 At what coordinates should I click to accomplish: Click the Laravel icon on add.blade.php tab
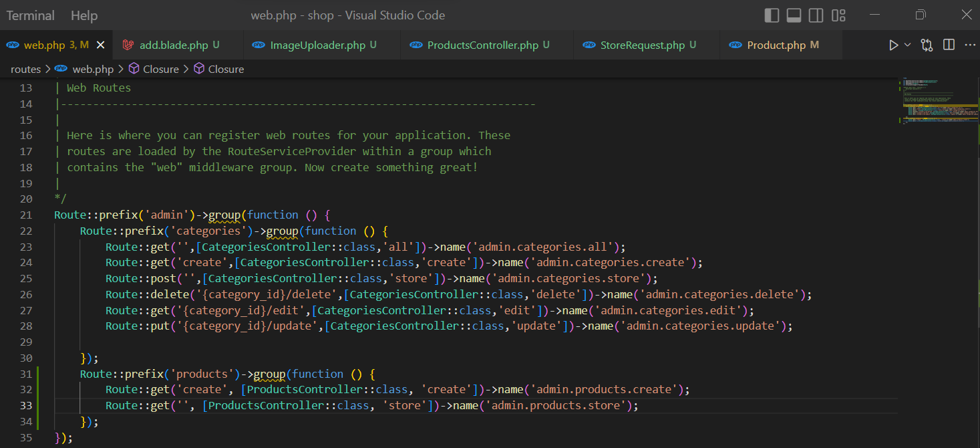(x=127, y=45)
